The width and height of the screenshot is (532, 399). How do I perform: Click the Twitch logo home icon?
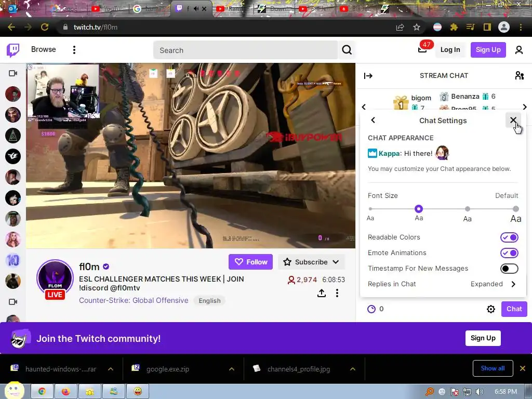(x=13, y=50)
